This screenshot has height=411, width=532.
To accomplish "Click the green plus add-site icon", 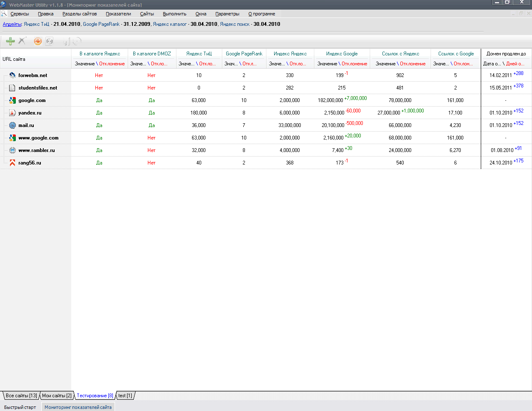I will (10, 41).
